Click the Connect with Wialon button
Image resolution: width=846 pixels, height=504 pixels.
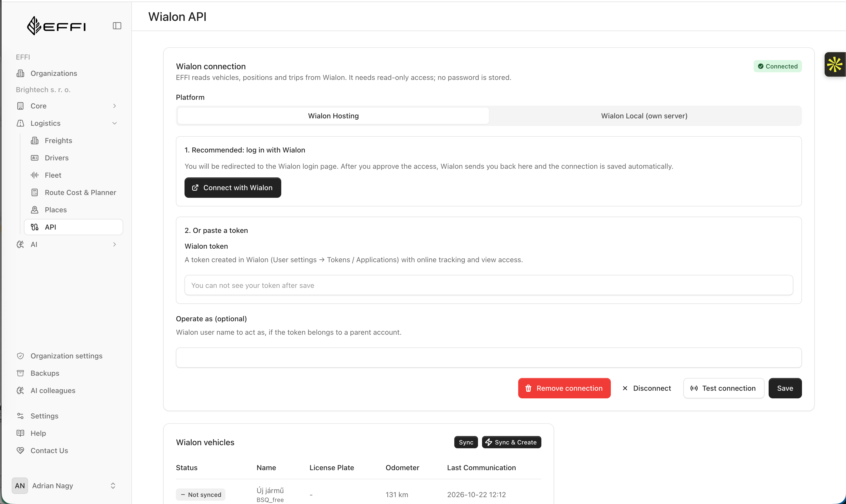click(x=233, y=187)
